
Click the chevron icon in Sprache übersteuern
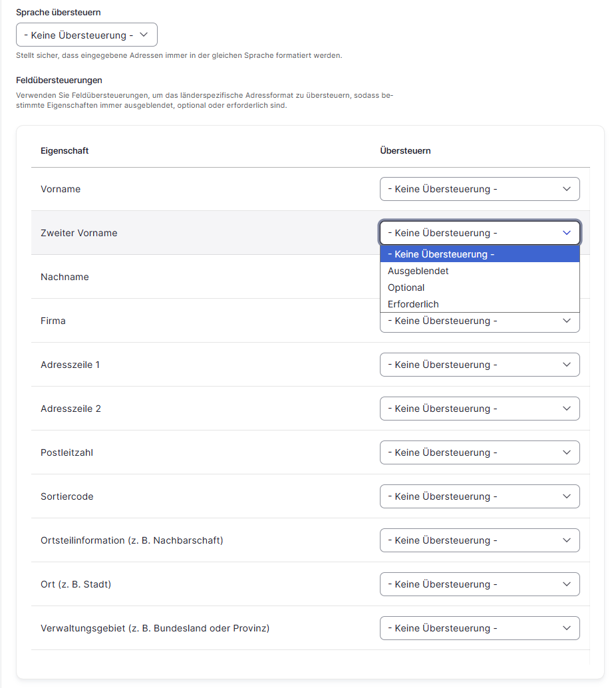pyautogui.click(x=144, y=35)
